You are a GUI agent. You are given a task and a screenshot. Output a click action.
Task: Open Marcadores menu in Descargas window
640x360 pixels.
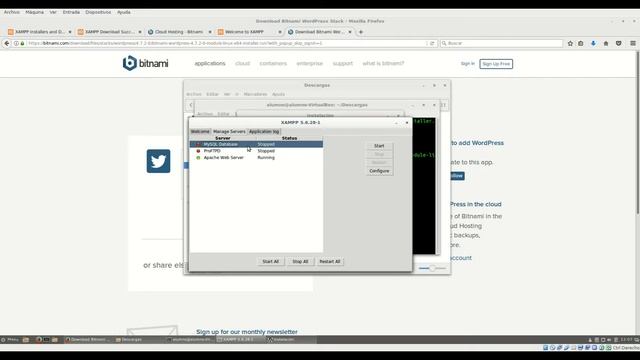pos(255,94)
